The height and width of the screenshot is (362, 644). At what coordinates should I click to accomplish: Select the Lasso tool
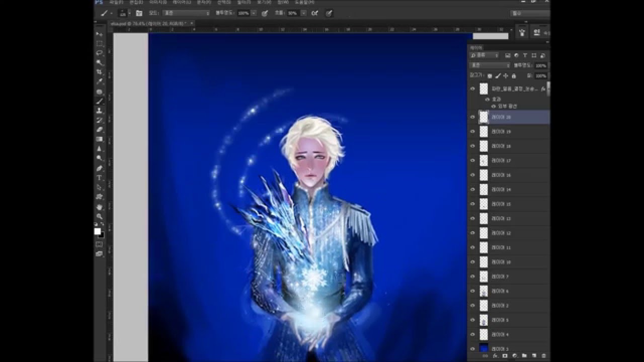[x=99, y=53]
